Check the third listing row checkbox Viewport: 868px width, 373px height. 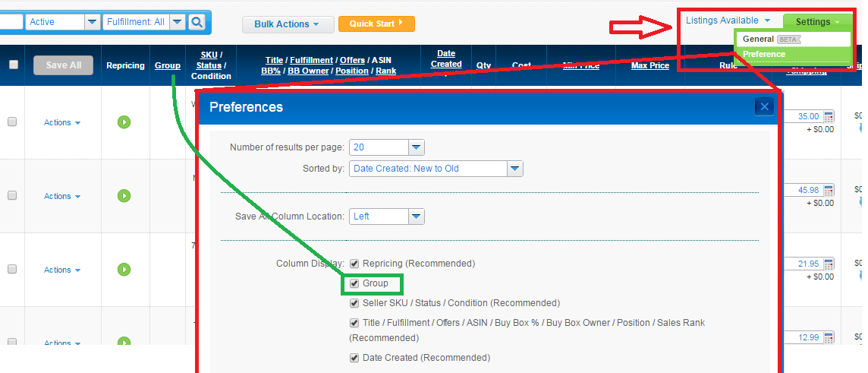click(x=12, y=270)
